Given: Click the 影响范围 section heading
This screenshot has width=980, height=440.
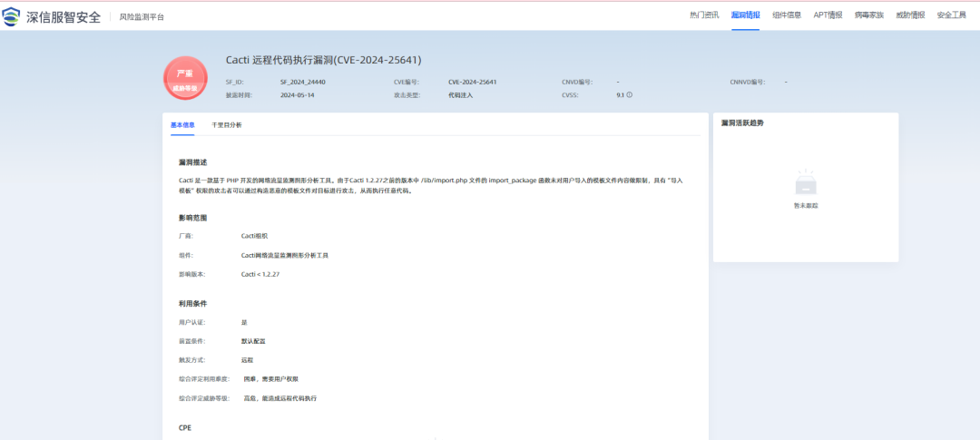Looking at the screenshot, I should pyautogui.click(x=192, y=218).
